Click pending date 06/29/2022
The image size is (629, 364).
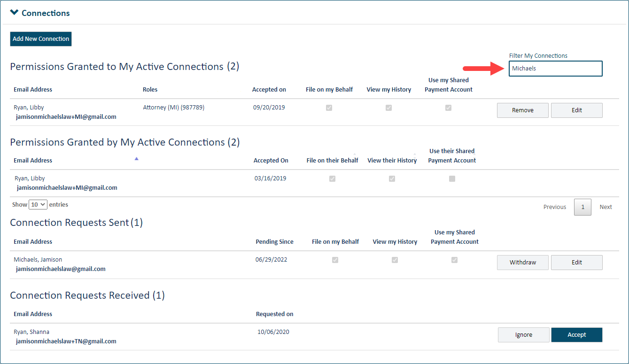point(272,260)
